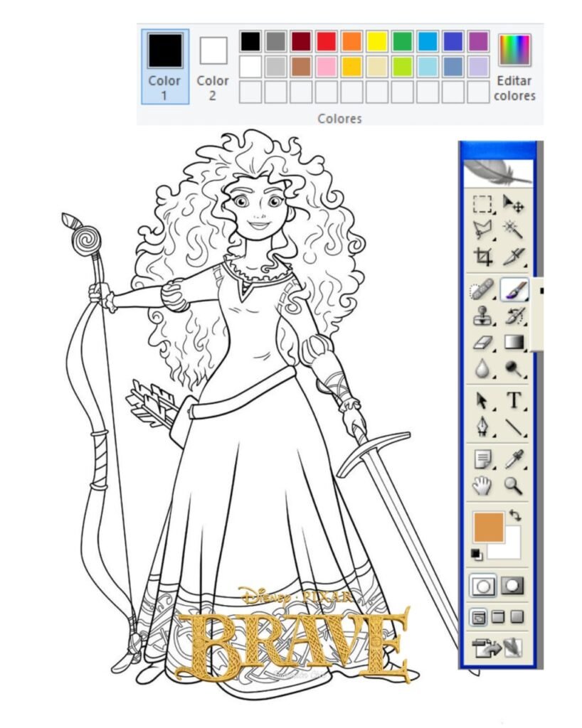The height and width of the screenshot is (728, 582).
Task: Pick the bright red palette swatch
Action: pyautogui.click(x=327, y=41)
